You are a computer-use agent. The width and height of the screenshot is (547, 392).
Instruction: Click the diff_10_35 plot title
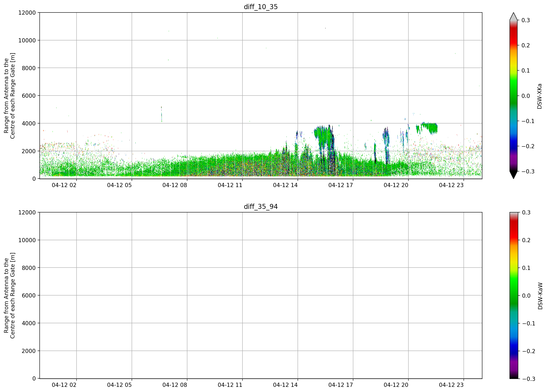coord(261,7)
